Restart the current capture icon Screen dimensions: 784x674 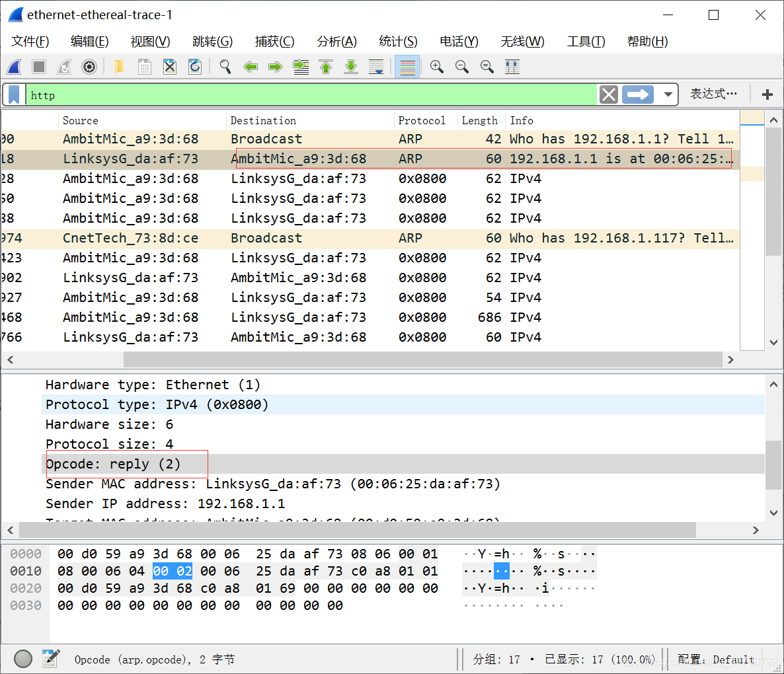(x=64, y=67)
